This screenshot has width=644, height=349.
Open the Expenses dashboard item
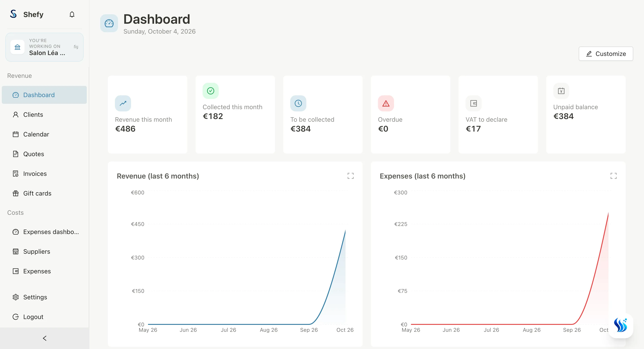(x=44, y=232)
